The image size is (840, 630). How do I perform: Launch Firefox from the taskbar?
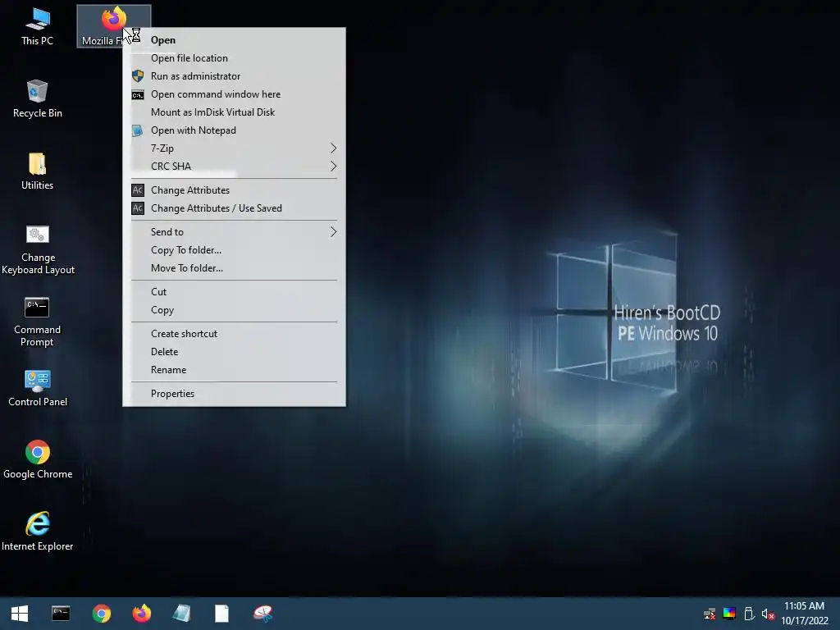(x=141, y=614)
